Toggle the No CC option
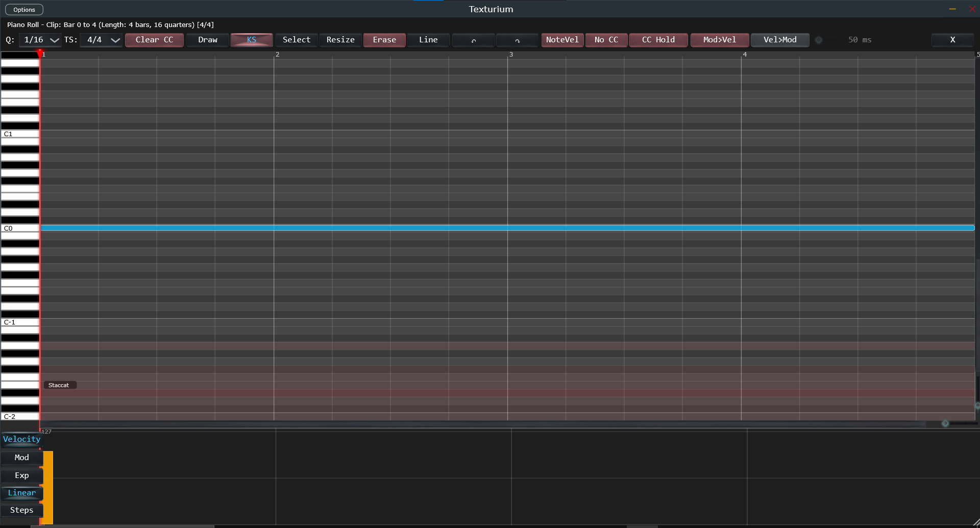The width and height of the screenshot is (980, 528). point(606,40)
